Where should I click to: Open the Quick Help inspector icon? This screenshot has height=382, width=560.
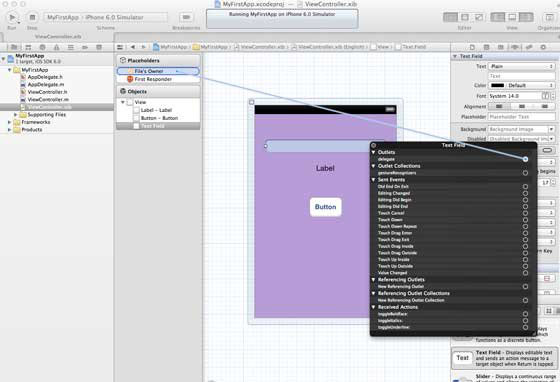tap(486, 47)
